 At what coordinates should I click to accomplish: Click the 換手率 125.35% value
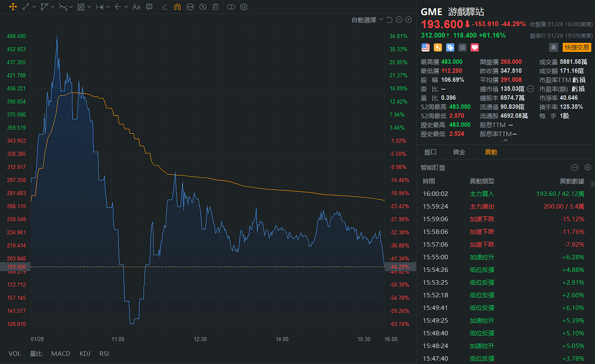click(x=571, y=107)
